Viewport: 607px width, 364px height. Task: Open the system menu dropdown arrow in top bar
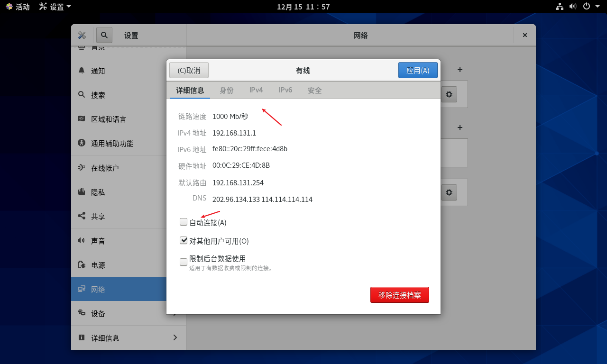tap(597, 7)
